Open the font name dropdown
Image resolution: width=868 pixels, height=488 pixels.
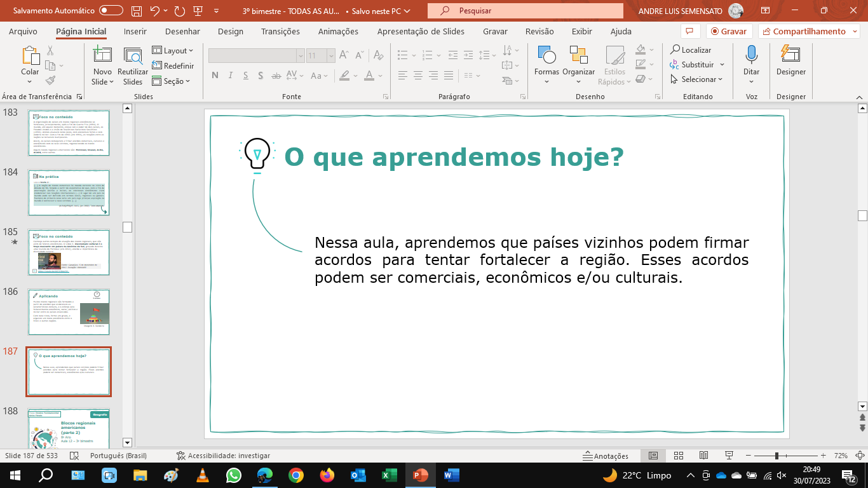(301, 56)
